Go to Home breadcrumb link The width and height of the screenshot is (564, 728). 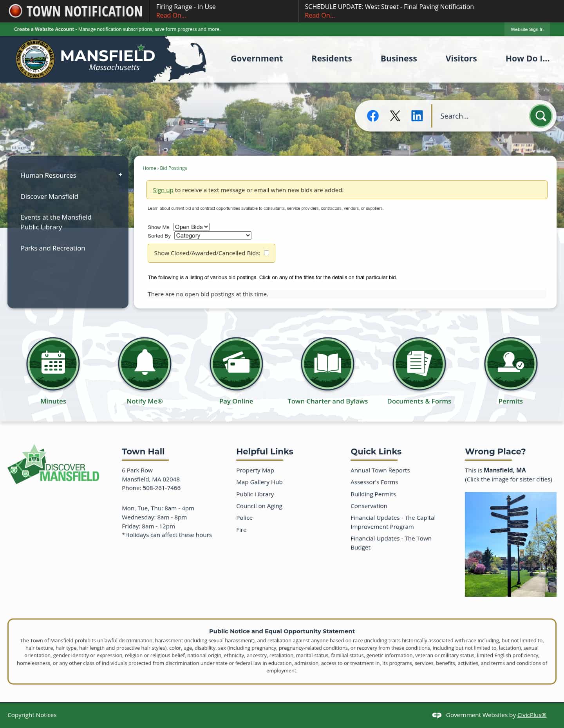coord(149,168)
